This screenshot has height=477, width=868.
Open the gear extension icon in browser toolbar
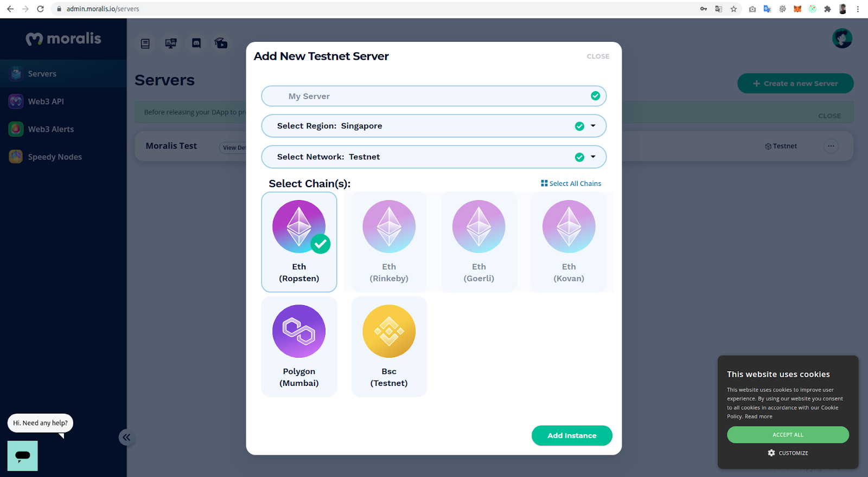[x=782, y=9]
